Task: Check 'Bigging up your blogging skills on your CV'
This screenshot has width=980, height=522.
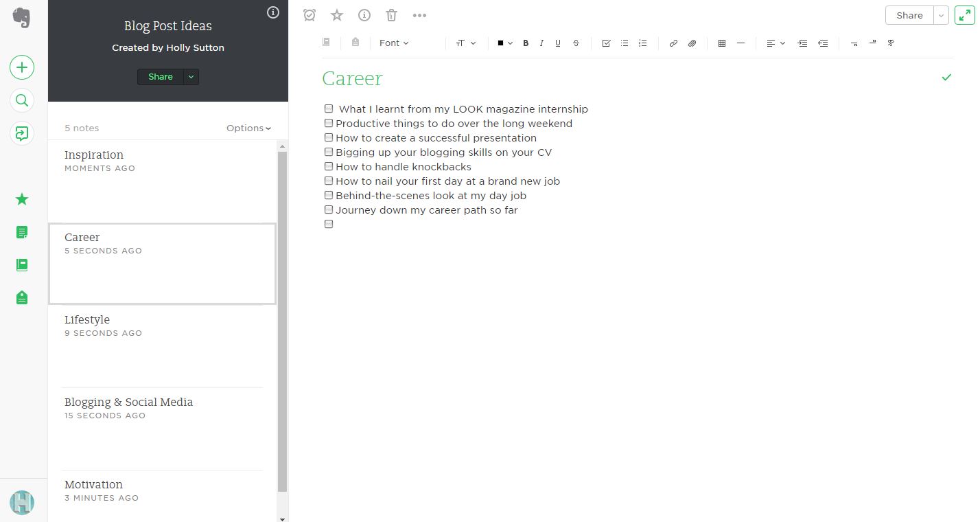Action: (329, 152)
